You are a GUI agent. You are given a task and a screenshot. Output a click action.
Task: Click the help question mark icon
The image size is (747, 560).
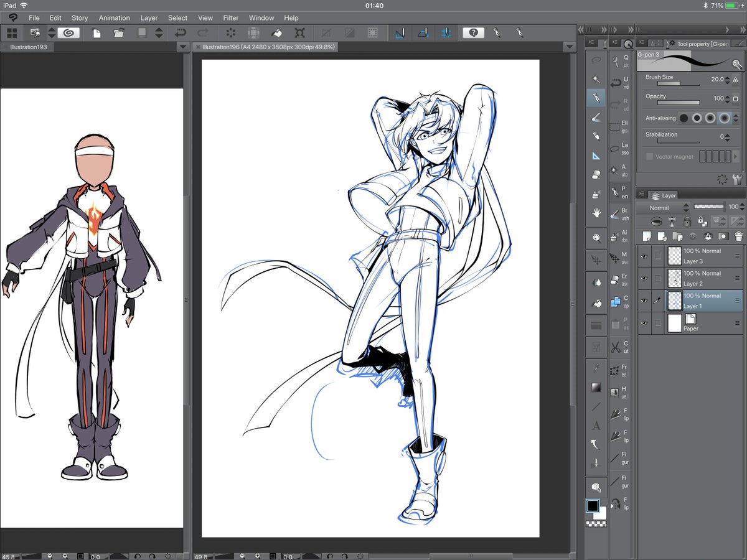tap(474, 33)
